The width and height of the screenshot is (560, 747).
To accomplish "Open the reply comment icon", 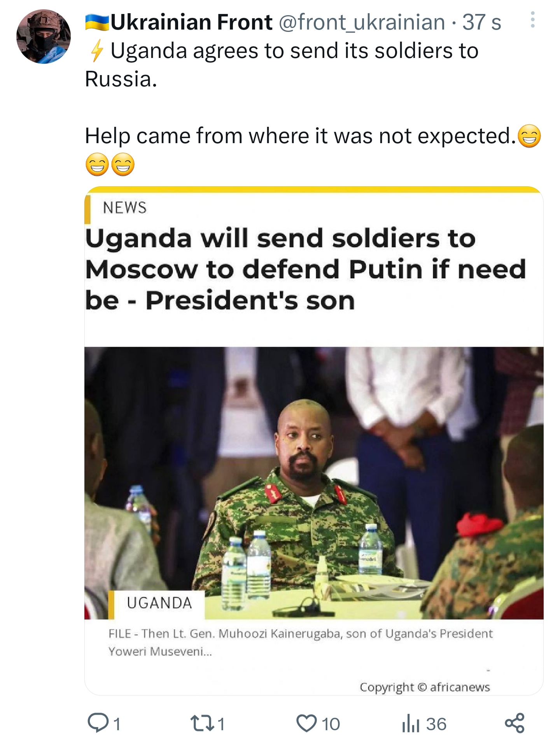I will [x=98, y=723].
